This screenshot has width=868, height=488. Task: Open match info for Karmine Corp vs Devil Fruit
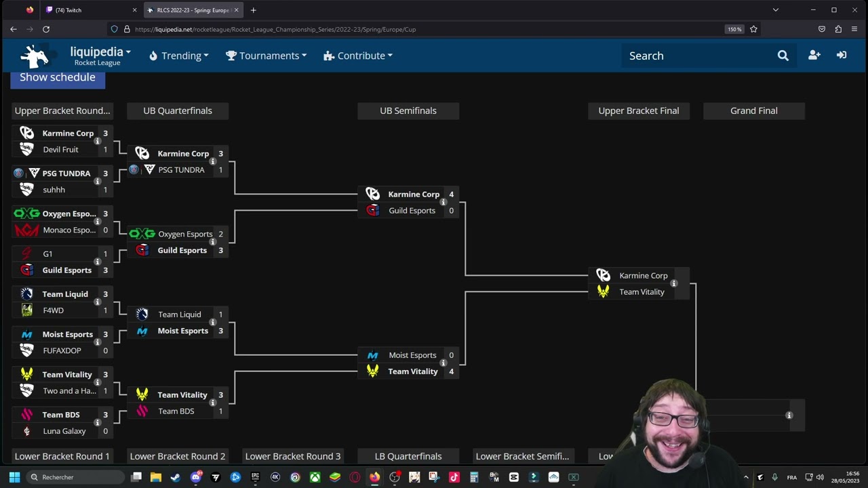coord(97,141)
